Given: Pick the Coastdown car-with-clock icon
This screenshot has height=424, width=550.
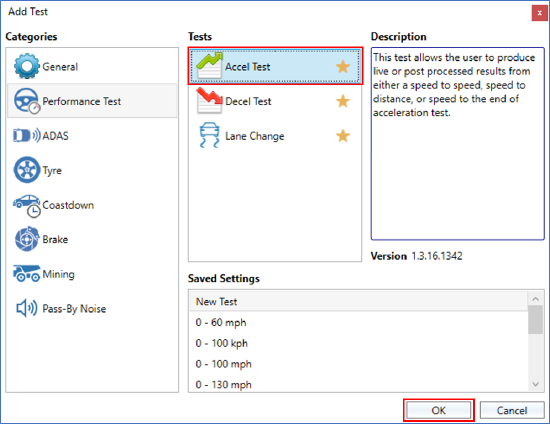Looking at the screenshot, I should [27, 206].
